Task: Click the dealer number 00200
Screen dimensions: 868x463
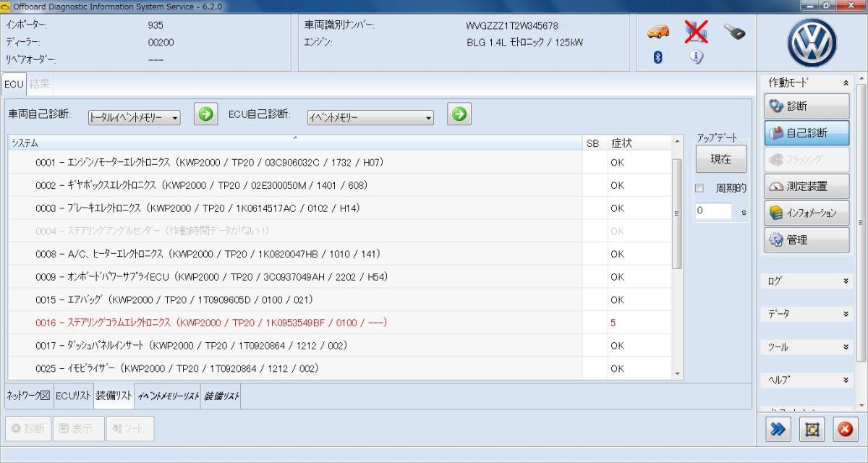Action: tap(161, 42)
